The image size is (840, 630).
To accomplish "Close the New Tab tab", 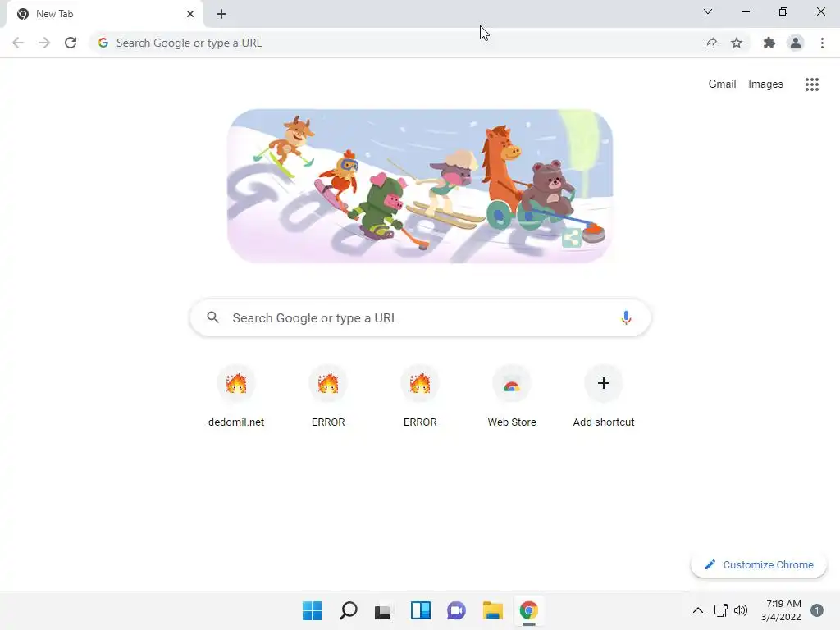I will click(190, 14).
